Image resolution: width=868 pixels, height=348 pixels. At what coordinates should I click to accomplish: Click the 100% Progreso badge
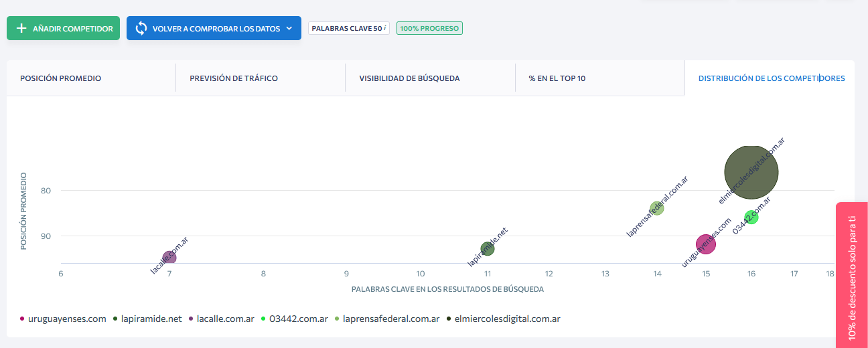click(x=429, y=28)
